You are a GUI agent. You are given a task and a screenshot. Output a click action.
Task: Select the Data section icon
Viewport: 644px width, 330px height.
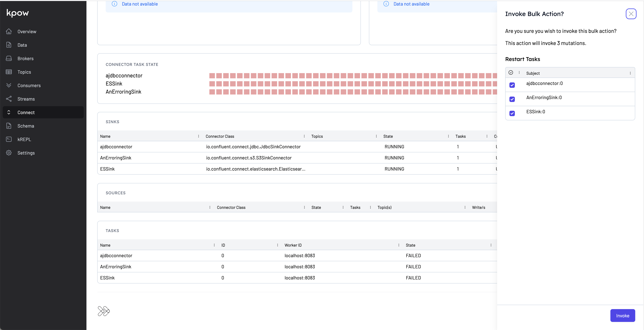(x=9, y=45)
